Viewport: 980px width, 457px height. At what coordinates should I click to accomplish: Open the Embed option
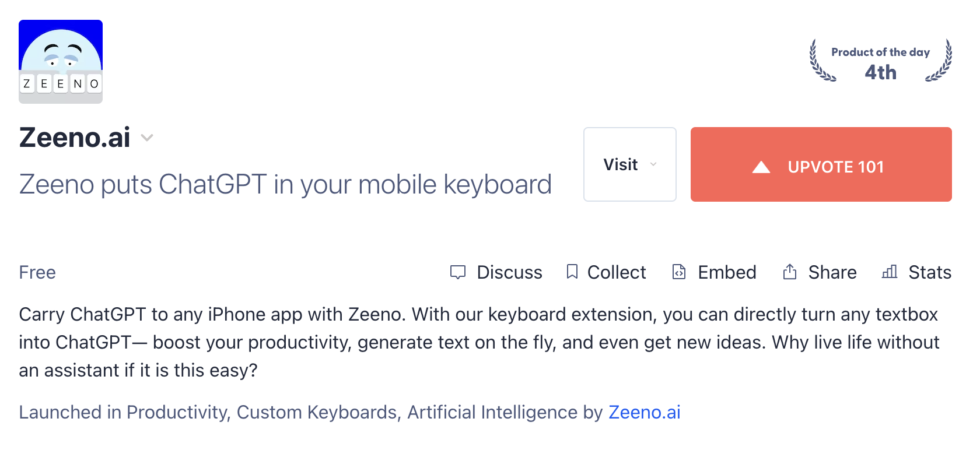click(715, 272)
